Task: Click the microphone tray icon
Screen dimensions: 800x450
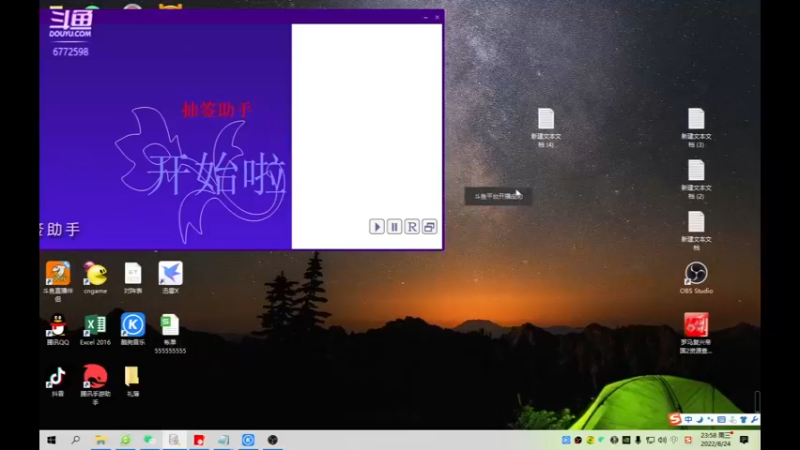Action: click(638, 440)
